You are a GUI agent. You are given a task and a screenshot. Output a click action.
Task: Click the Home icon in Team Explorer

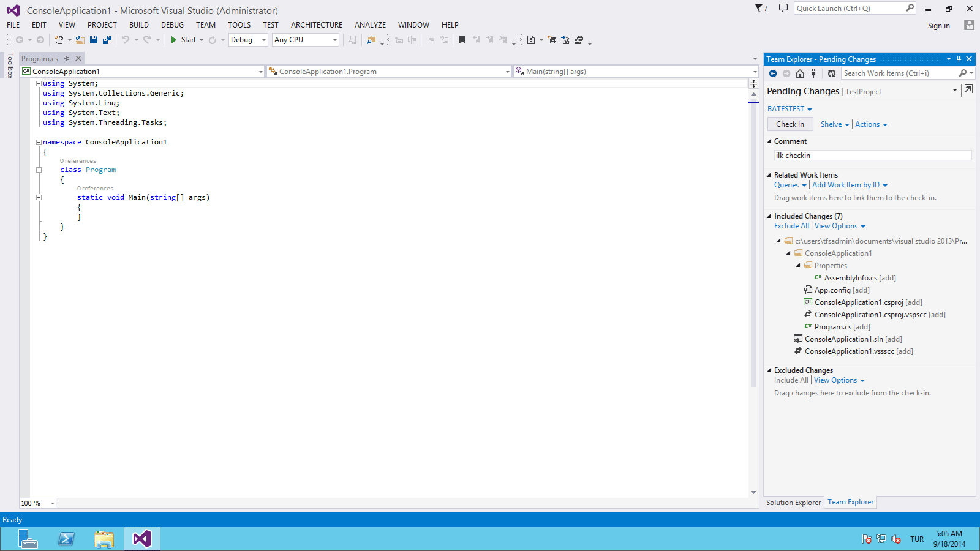pos(800,73)
